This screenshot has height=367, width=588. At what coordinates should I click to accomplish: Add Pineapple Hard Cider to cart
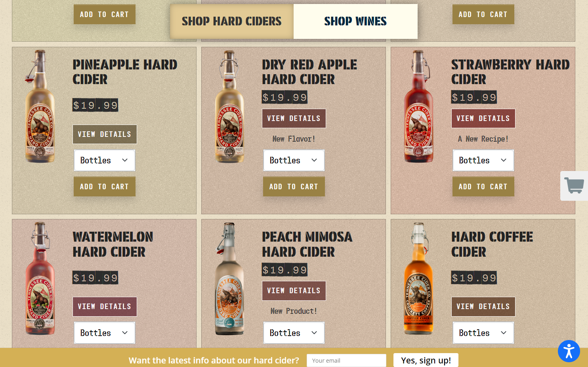pyautogui.click(x=105, y=186)
